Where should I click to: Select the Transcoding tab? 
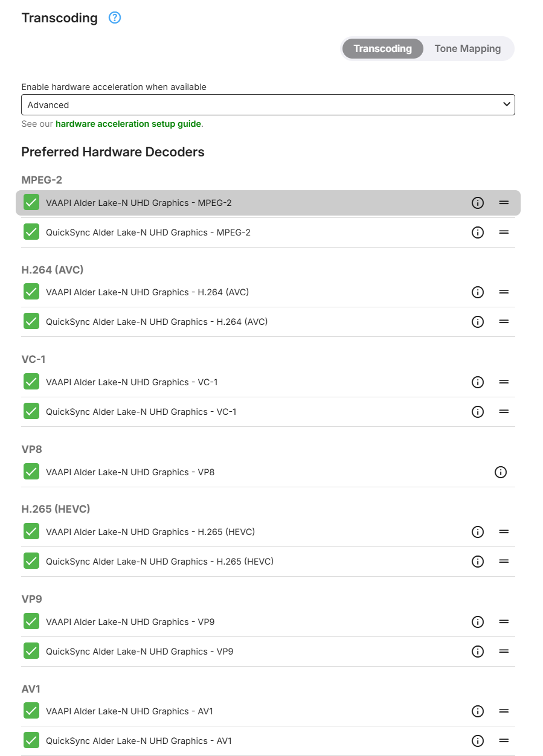(382, 49)
